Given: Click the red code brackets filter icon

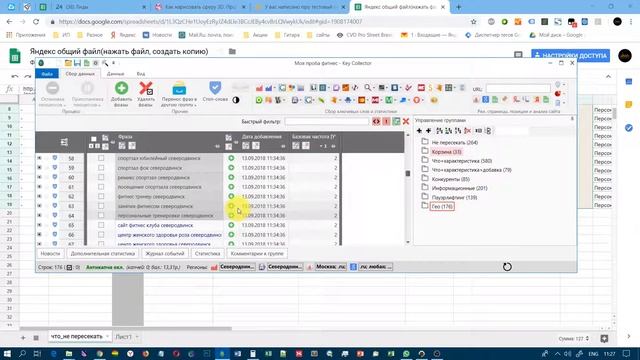Looking at the screenshot, I should pyautogui.click(x=376, y=122).
